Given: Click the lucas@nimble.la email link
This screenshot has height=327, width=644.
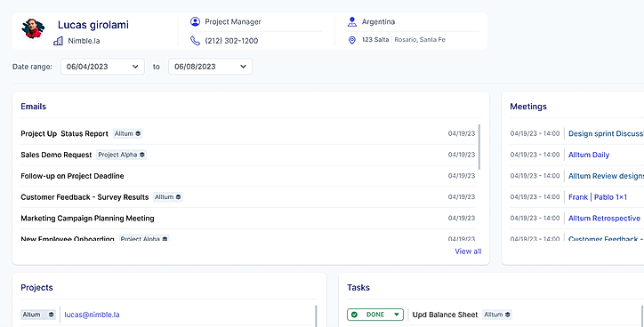Looking at the screenshot, I should [x=92, y=315].
